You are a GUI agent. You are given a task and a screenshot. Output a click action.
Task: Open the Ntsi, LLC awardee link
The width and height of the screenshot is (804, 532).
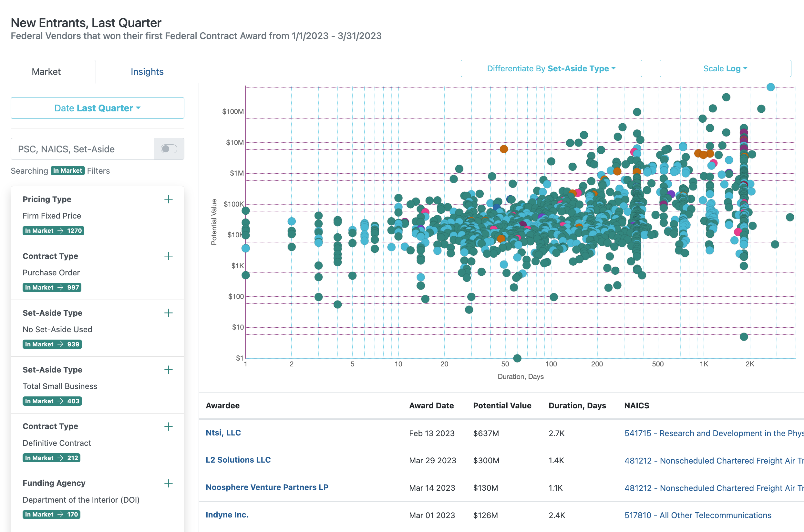223,433
